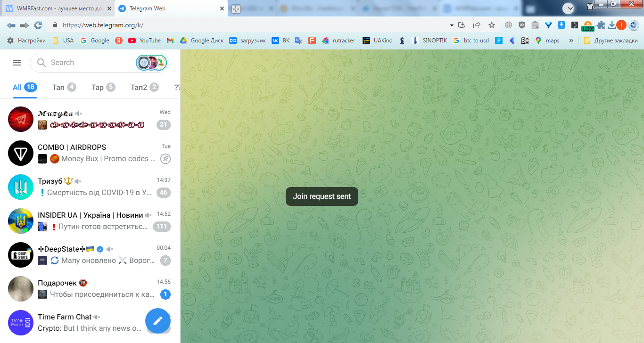Open the extensions puzzle piece menu

tap(601, 25)
